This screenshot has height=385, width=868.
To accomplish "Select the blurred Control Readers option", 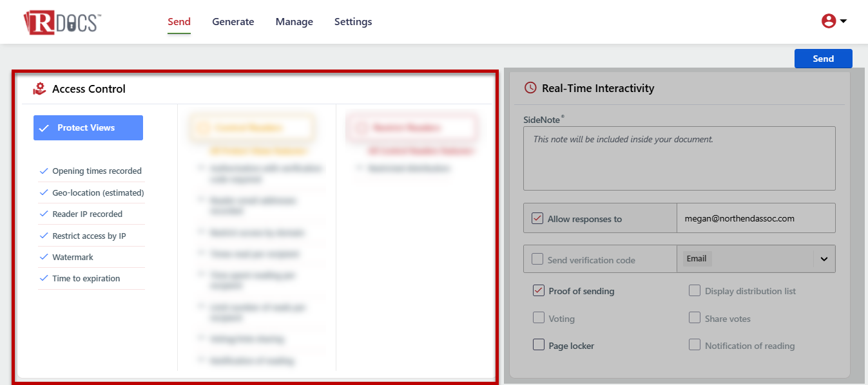I will pos(252,127).
